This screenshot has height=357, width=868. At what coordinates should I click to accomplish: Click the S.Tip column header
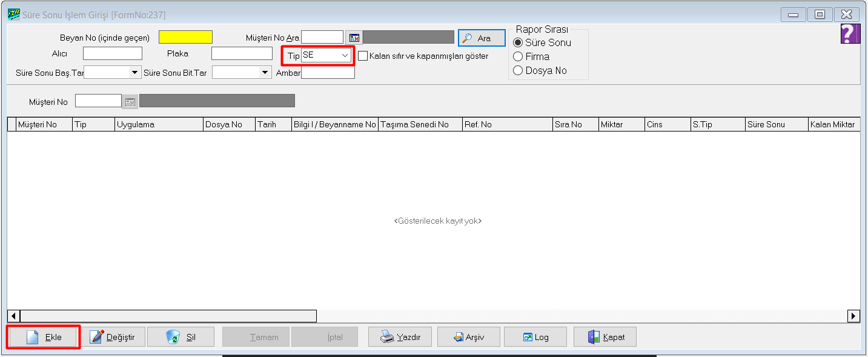tap(718, 124)
